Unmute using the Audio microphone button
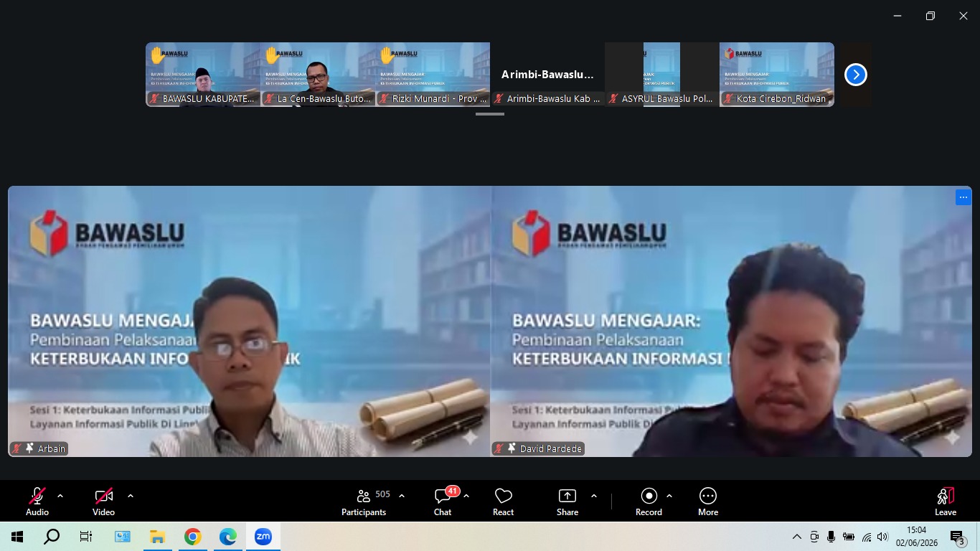The height and width of the screenshot is (551, 980). [x=37, y=501]
